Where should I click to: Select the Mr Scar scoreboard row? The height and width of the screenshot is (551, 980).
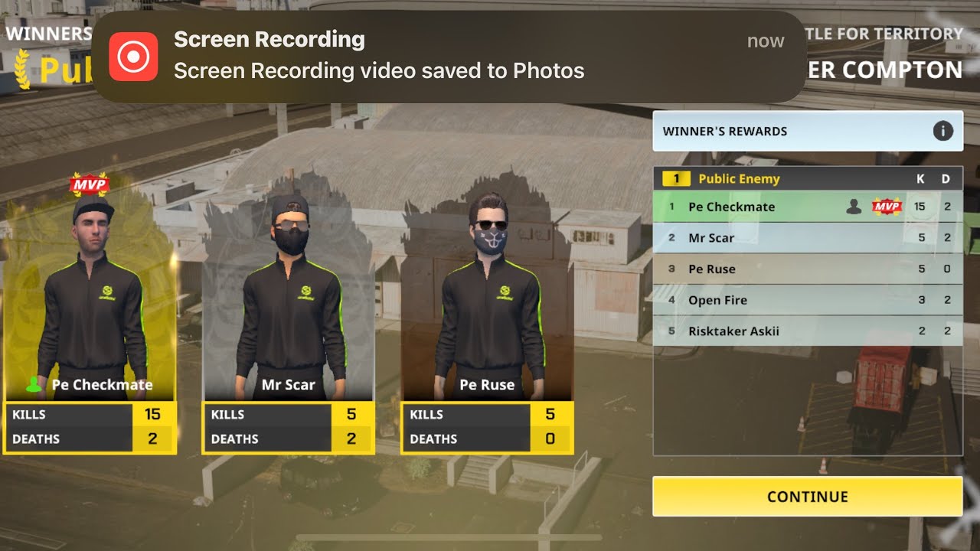[x=808, y=238]
